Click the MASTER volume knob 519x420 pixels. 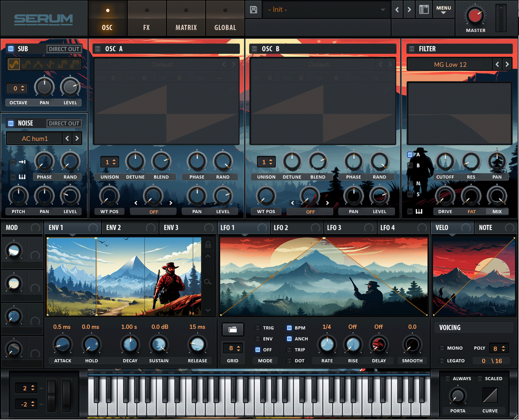click(x=476, y=15)
